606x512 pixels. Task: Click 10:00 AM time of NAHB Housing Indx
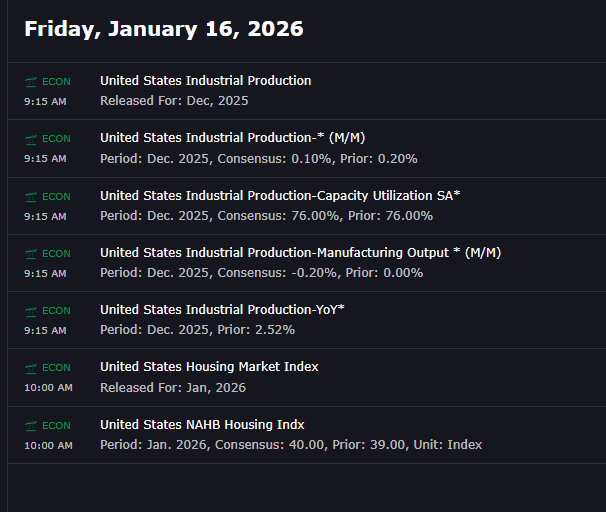48,446
